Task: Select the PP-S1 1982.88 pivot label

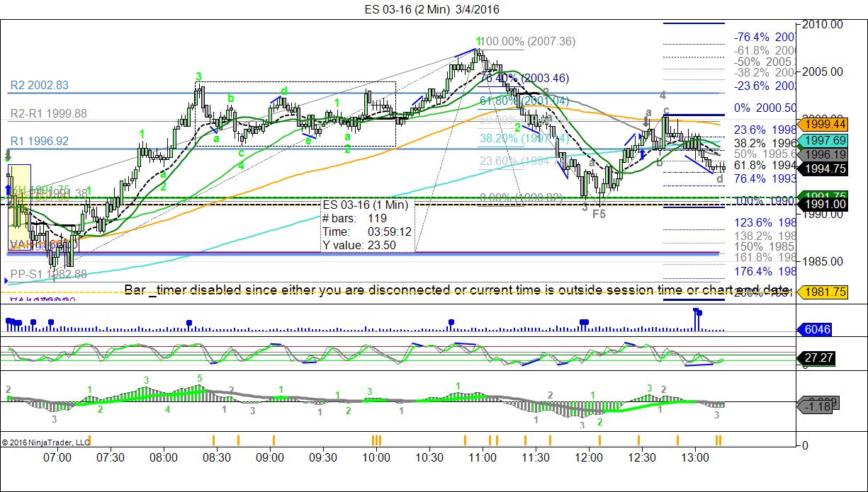Action: (49, 275)
